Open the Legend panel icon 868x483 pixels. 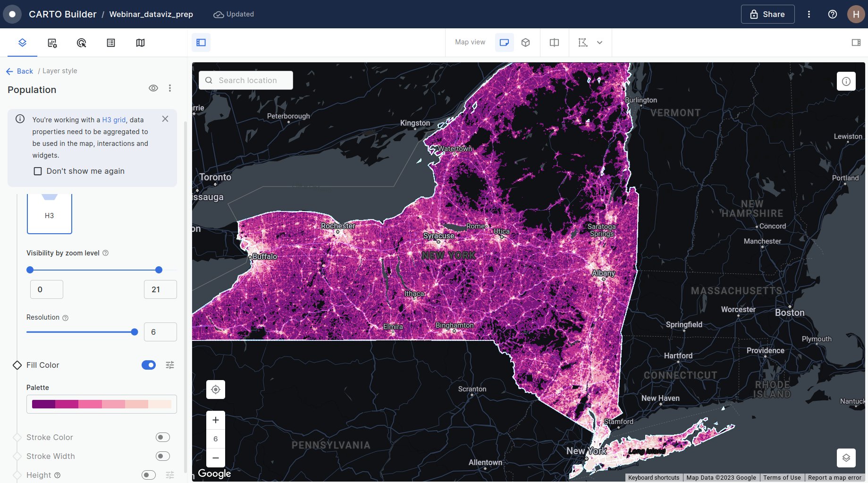[111, 42]
